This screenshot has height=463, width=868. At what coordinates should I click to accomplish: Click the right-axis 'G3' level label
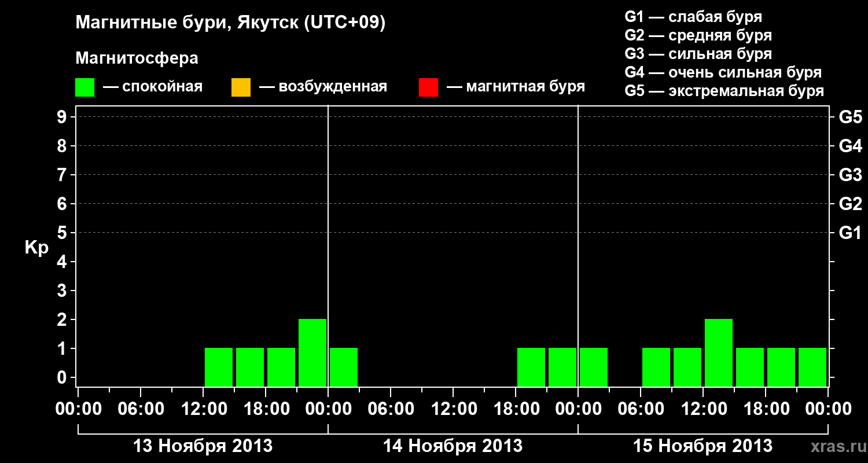(x=851, y=175)
